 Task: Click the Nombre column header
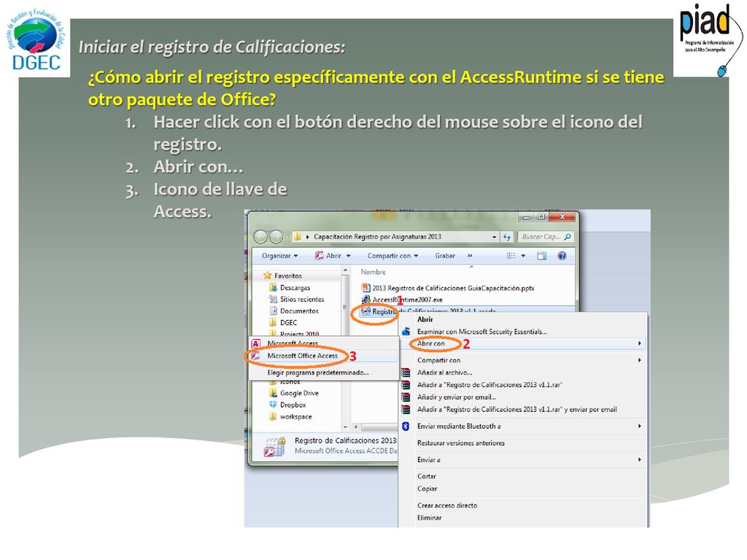point(373,272)
